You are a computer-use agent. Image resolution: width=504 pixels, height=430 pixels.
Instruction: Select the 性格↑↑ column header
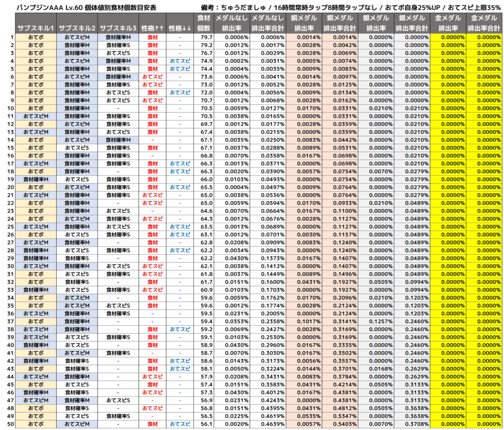[153, 28]
